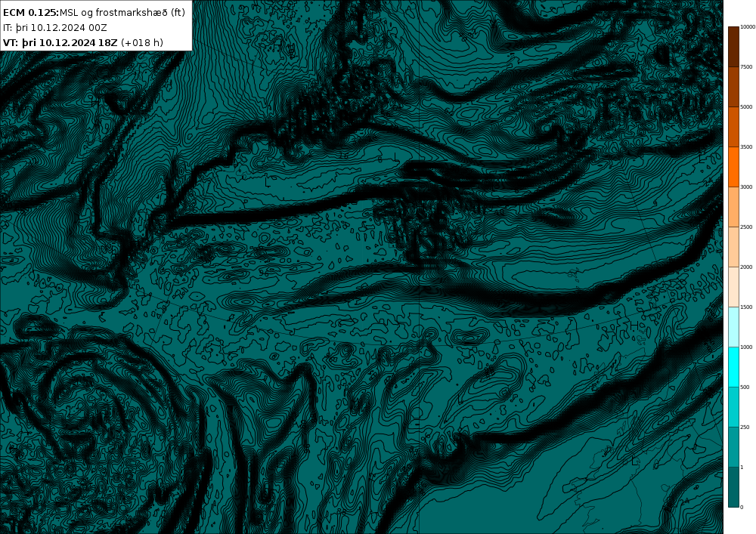The width and height of the screenshot is (756, 534).
Task: Click the dark brown 7500–10000 ft color band
Action: tap(733, 47)
